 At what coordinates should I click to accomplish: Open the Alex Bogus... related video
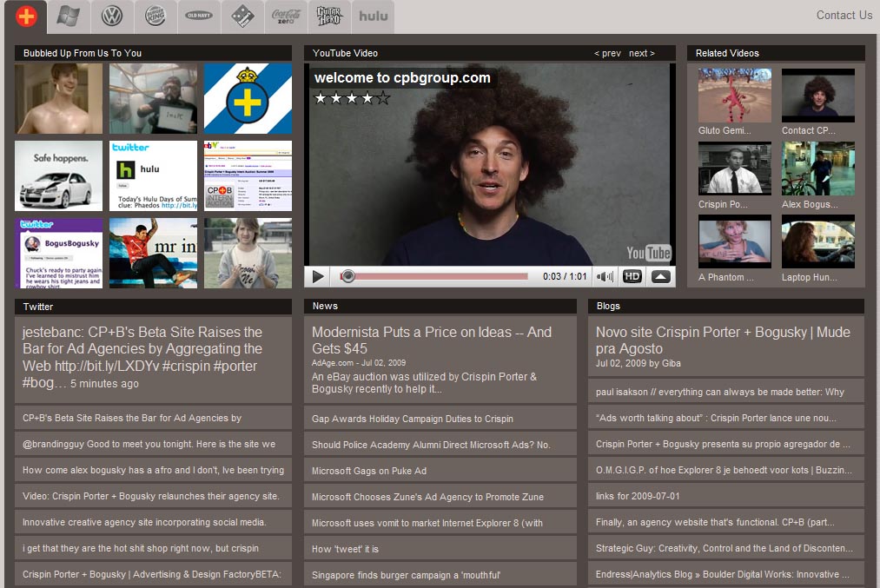point(818,168)
